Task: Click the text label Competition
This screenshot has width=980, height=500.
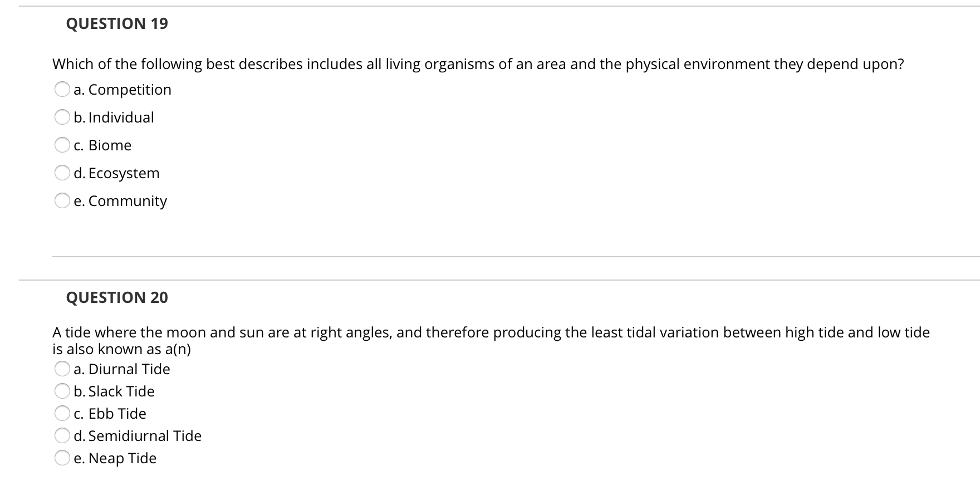Action: pos(129,89)
